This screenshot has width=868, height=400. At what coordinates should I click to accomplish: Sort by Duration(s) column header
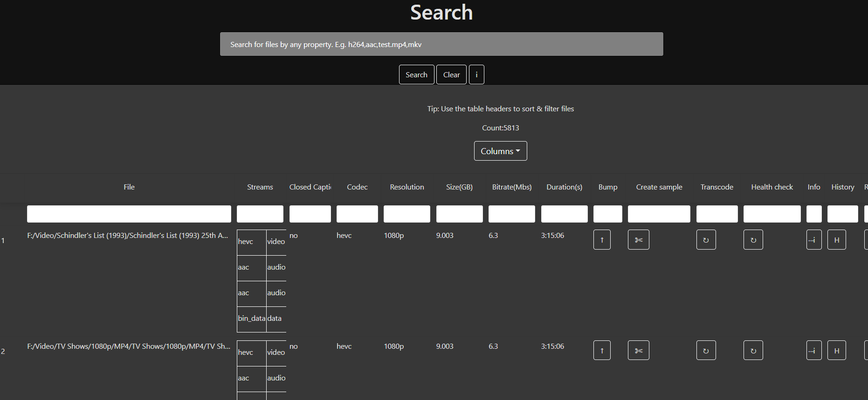click(565, 187)
